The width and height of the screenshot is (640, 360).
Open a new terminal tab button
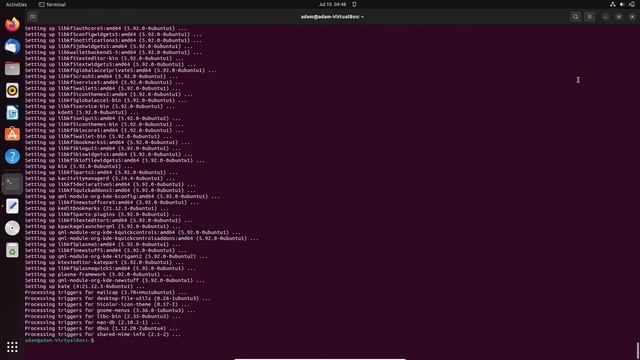click(x=33, y=17)
